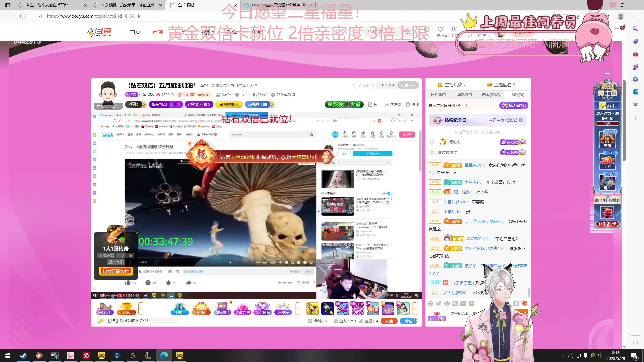This screenshot has height=362, width=644.
Task: Click the 成为钻粉 button
Action: [x=514, y=105]
